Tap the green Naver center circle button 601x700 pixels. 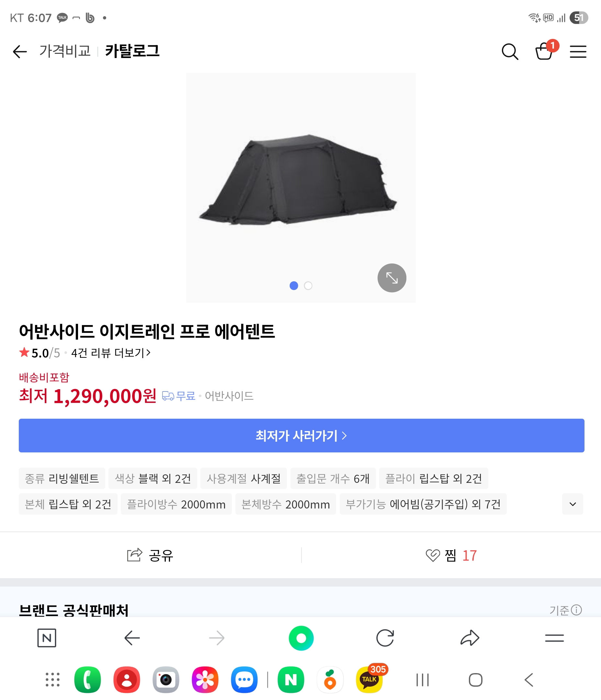[x=301, y=638]
